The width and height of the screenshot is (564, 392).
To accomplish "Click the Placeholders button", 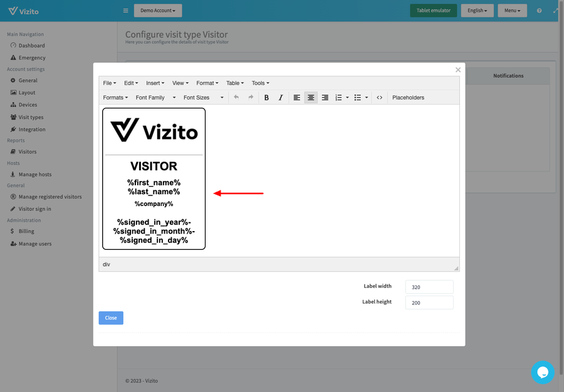I will tap(408, 98).
